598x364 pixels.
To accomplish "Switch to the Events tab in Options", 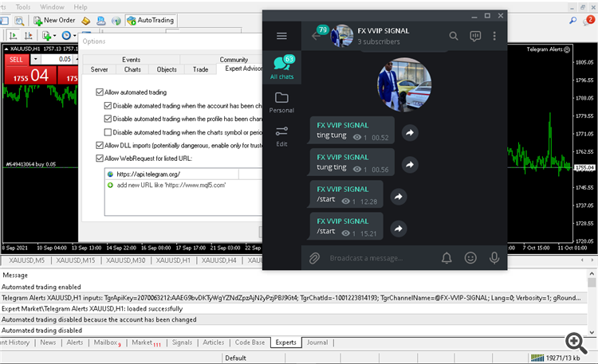I will click(132, 60).
